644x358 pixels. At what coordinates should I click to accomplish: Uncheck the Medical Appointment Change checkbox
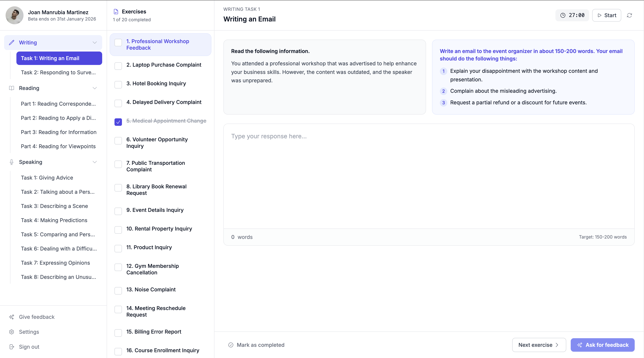coord(118,122)
